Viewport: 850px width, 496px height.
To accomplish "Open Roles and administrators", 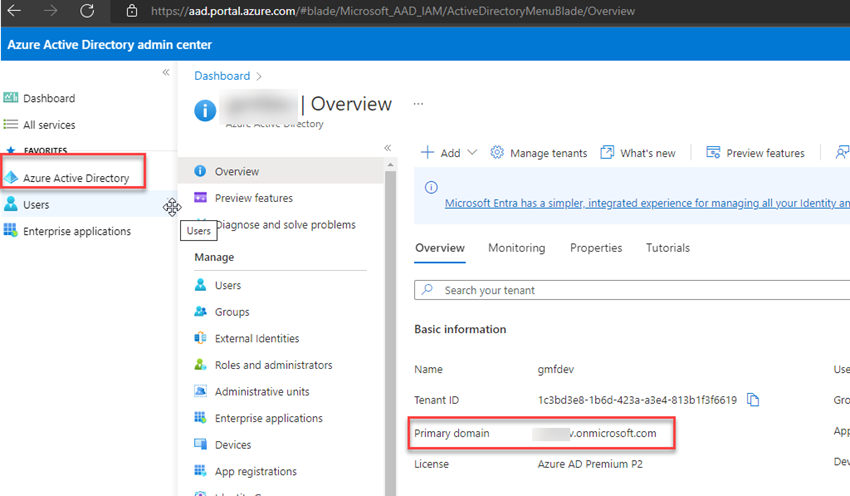I will [x=274, y=365].
